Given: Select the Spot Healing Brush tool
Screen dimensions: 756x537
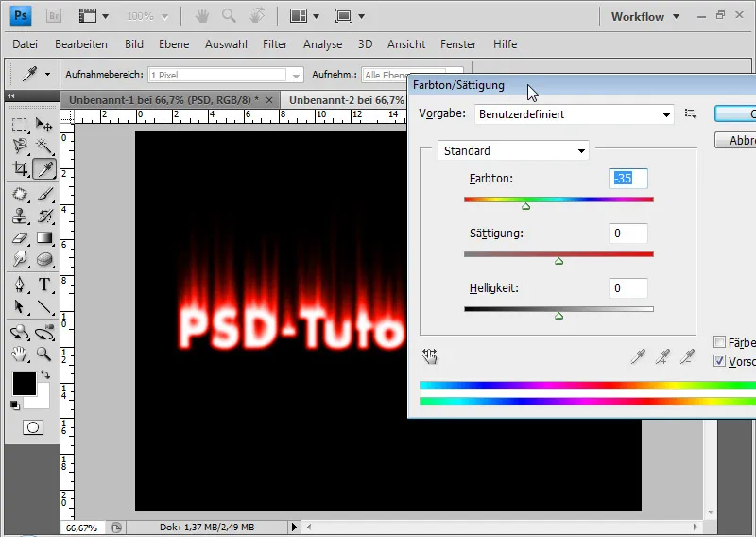Looking at the screenshot, I should click(19, 195).
